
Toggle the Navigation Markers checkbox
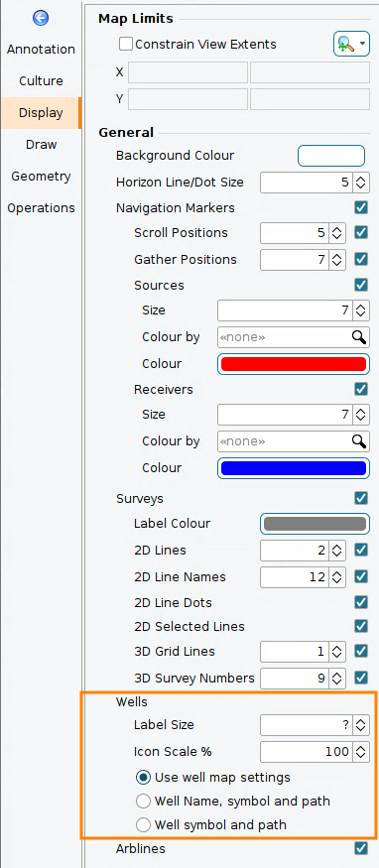(x=361, y=207)
